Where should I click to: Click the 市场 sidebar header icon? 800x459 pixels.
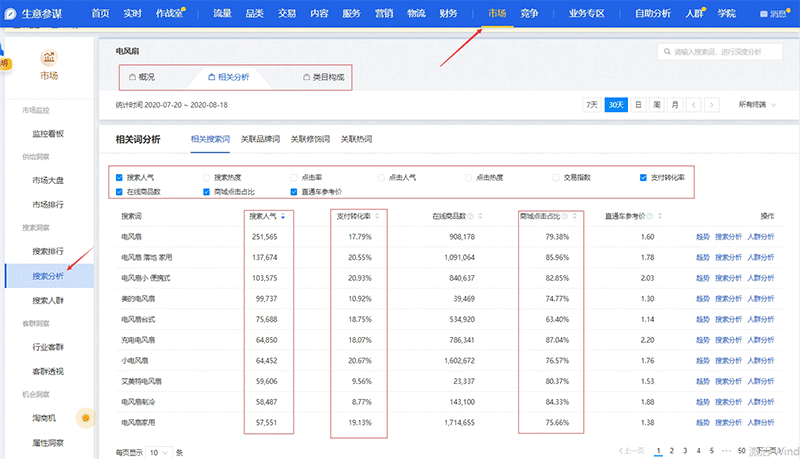click(49, 57)
